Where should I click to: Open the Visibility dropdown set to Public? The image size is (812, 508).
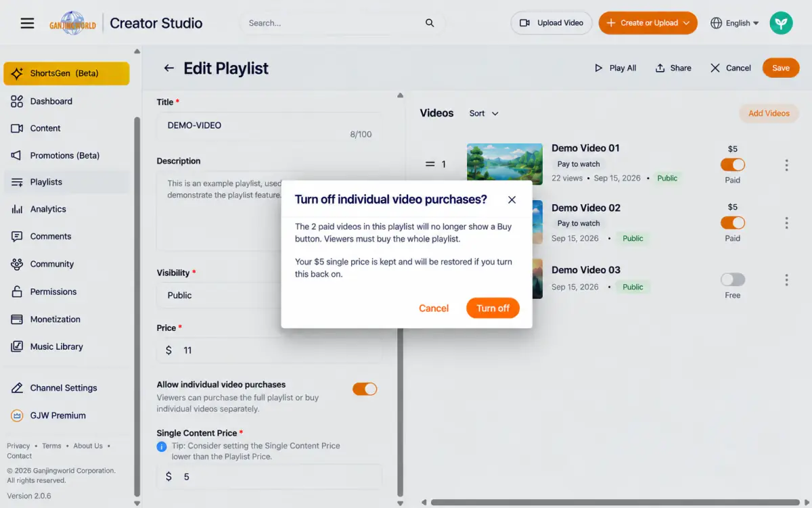269,296
